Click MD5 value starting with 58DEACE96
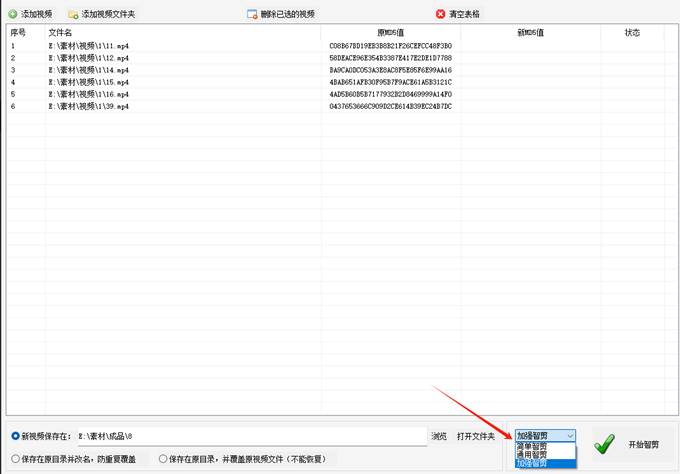680x474 pixels. (390, 58)
